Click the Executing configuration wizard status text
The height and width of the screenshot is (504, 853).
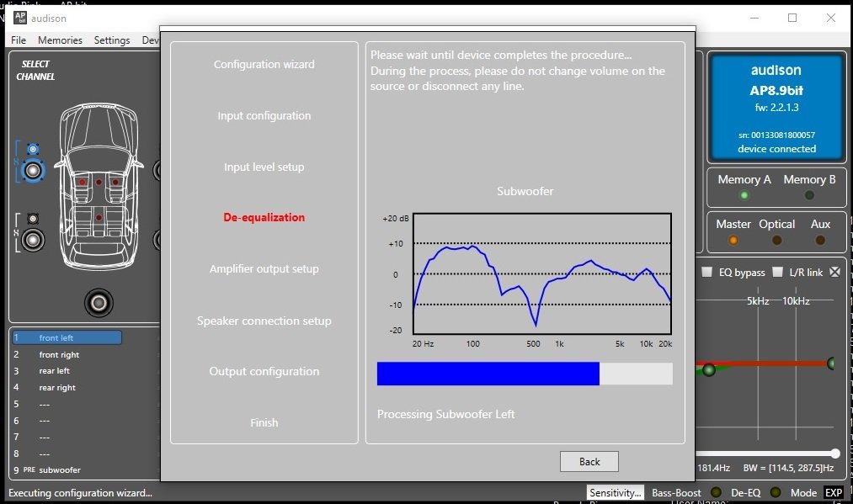click(81, 492)
